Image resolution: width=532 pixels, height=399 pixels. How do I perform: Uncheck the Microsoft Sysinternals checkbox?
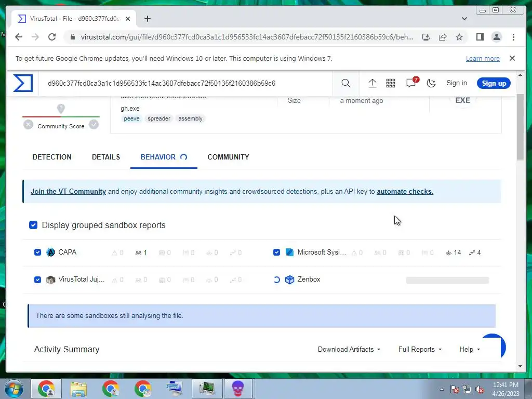tap(276, 252)
